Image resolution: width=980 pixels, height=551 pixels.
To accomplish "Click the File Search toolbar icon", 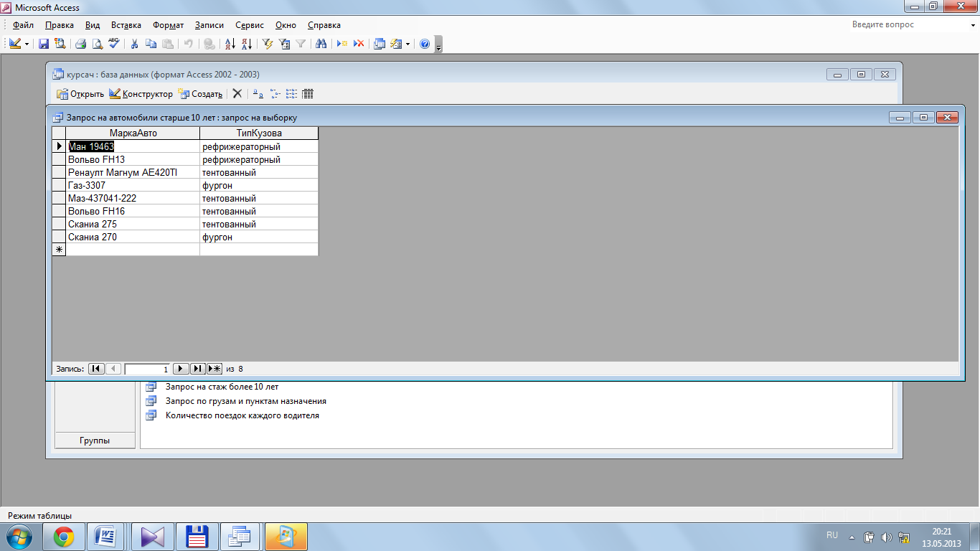I will tap(60, 44).
